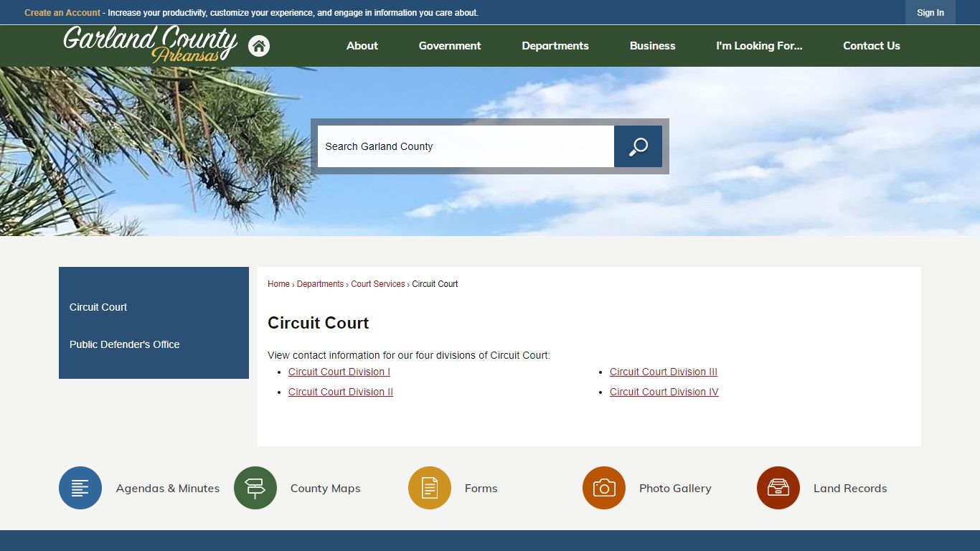Open the Agendas & Minutes blue icon
Viewport: 980px width, 551px height.
click(x=80, y=488)
